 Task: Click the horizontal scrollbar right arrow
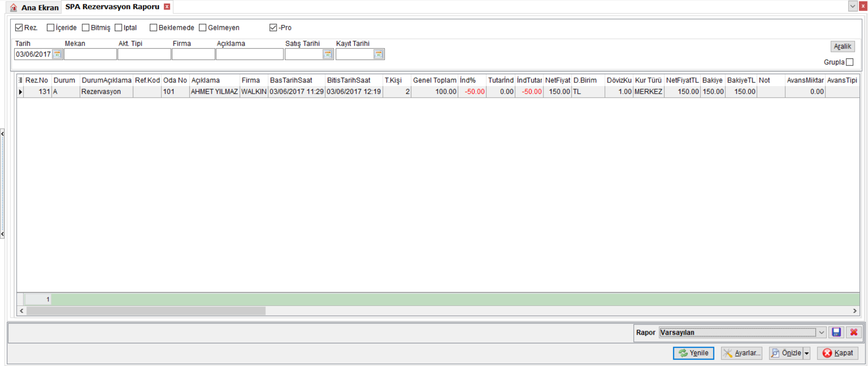coord(854,311)
